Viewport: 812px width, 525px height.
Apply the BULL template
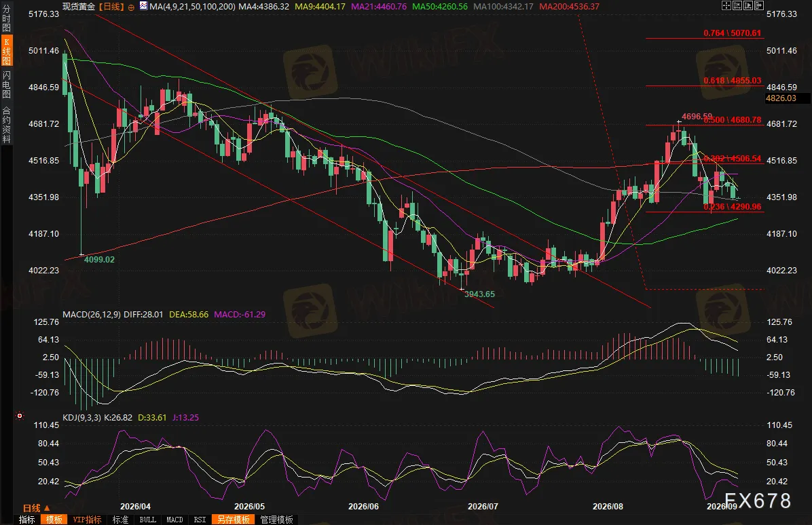coord(147,520)
